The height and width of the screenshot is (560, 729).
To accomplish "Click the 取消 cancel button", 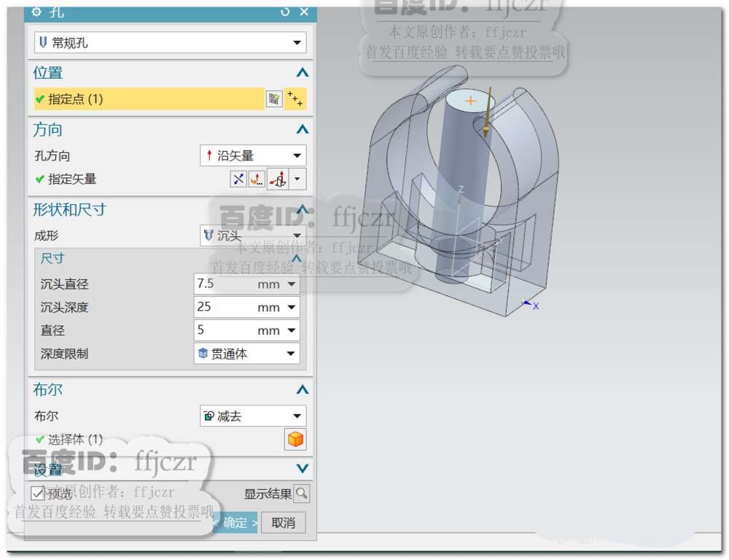I will (x=284, y=523).
